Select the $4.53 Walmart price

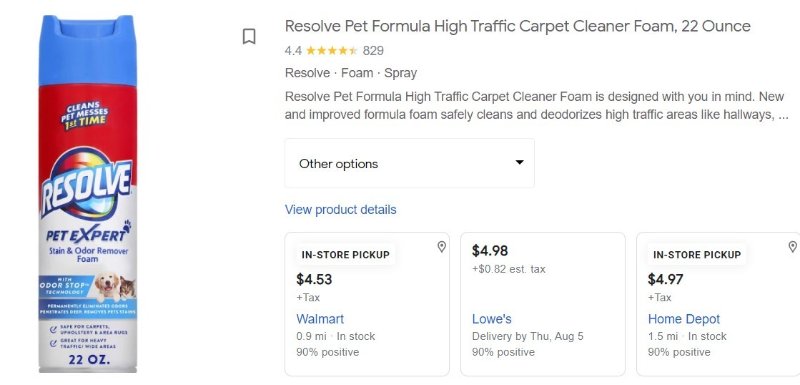click(x=314, y=279)
